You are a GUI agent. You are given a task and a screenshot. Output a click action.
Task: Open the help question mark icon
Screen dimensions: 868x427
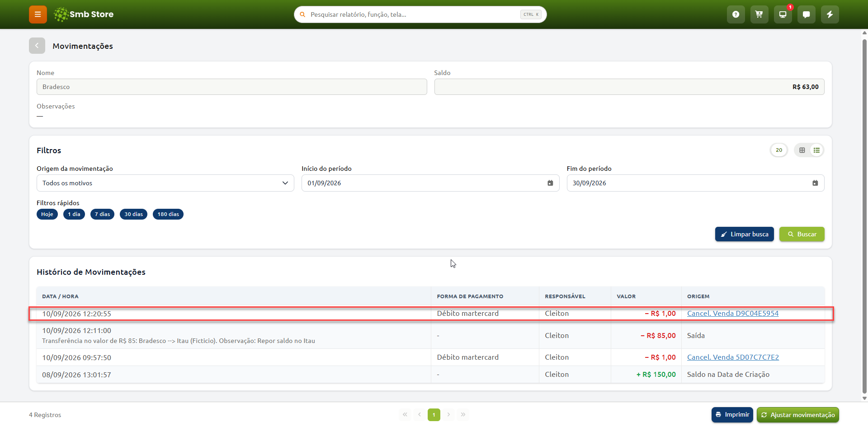[x=736, y=14]
